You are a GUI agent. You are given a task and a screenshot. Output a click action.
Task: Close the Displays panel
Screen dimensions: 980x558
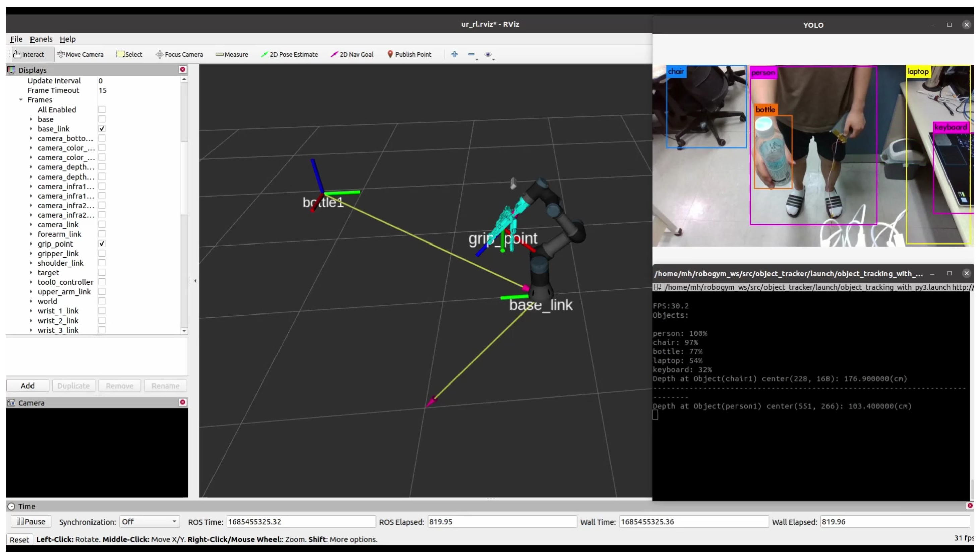[183, 69]
